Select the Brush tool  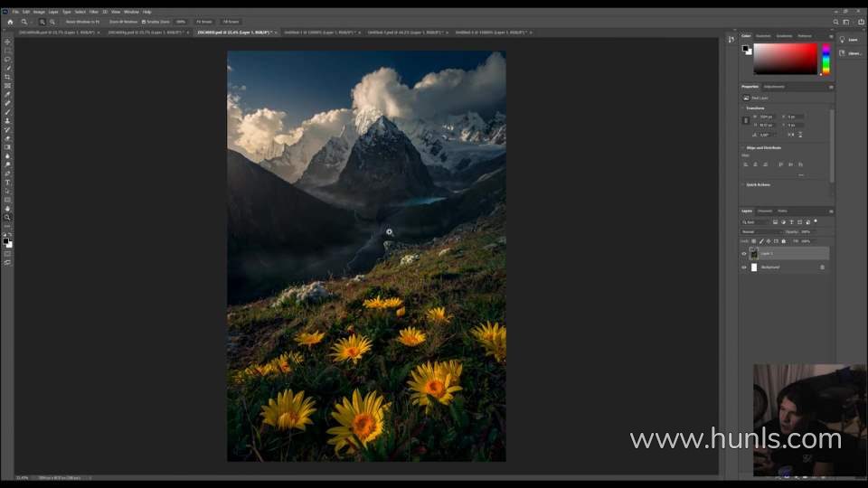pyautogui.click(x=7, y=112)
